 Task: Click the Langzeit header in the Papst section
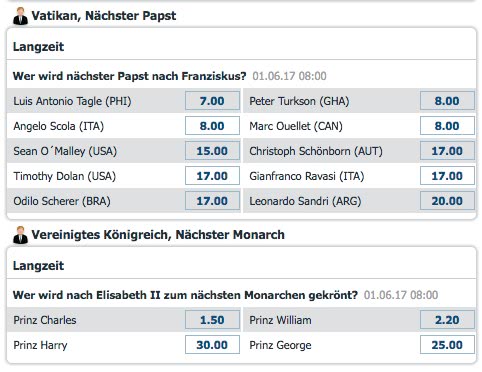(38, 47)
